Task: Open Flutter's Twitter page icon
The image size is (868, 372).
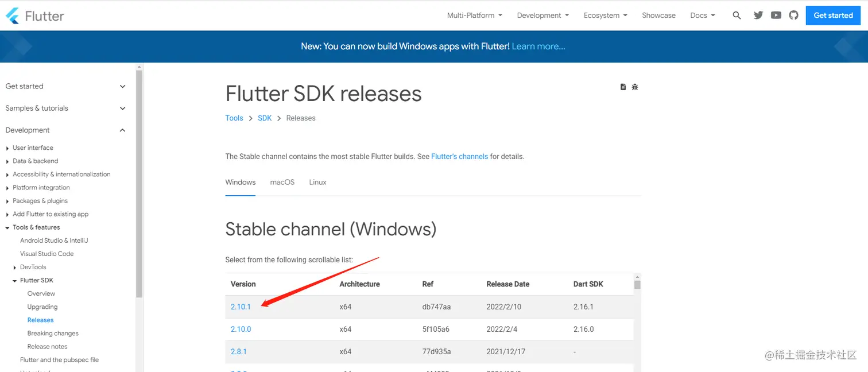Action: tap(758, 15)
